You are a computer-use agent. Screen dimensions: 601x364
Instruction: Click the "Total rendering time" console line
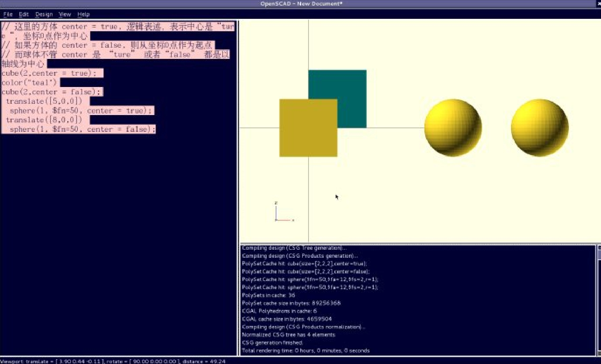305,350
